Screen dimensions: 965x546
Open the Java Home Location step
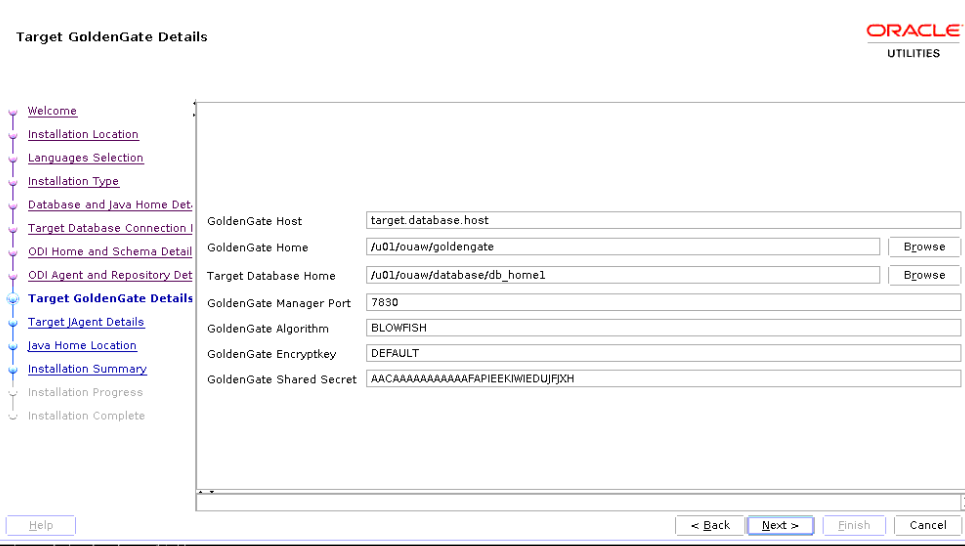point(82,345)
